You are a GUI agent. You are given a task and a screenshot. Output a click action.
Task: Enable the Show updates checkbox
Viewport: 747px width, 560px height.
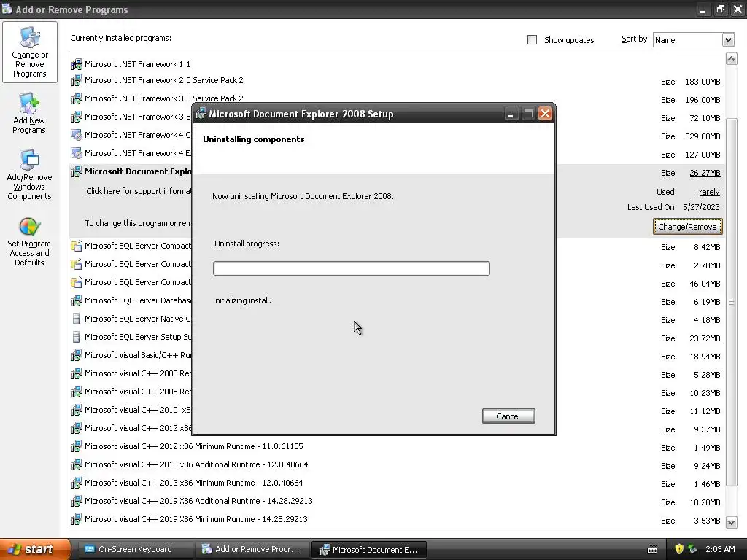click(532, 40)
